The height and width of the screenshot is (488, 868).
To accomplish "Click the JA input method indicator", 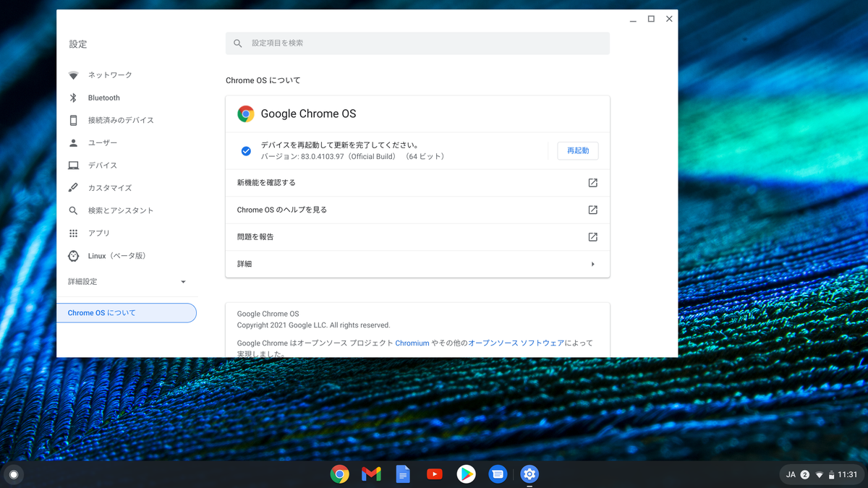I will [x=791, y=475].
